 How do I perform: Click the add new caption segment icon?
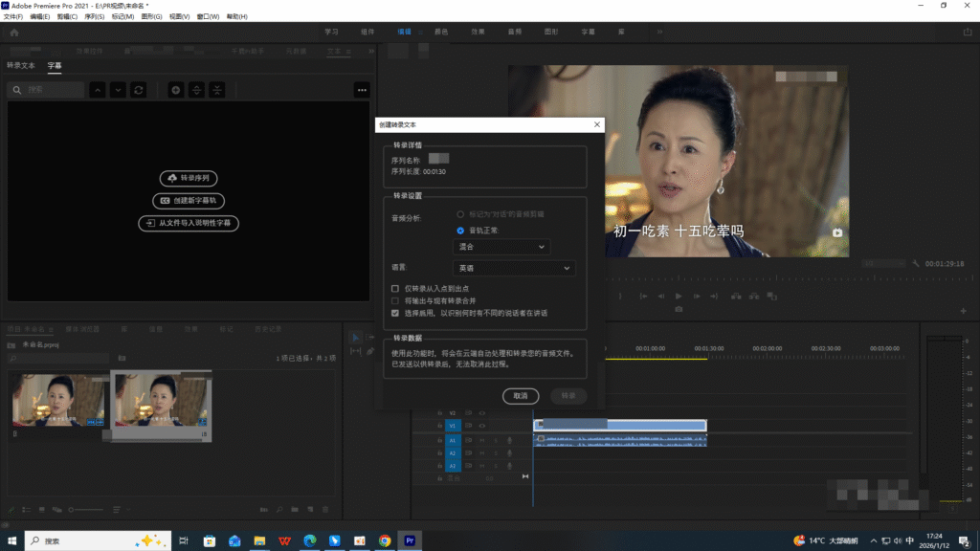pyautogui.click(x=176, y=90)
